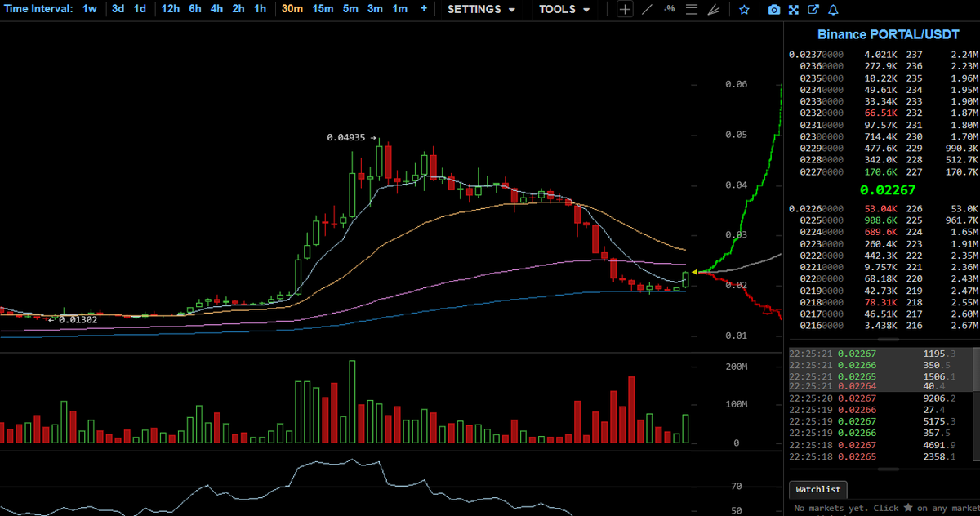
Task: Set time interval to 1w
Action: (90, 9)
